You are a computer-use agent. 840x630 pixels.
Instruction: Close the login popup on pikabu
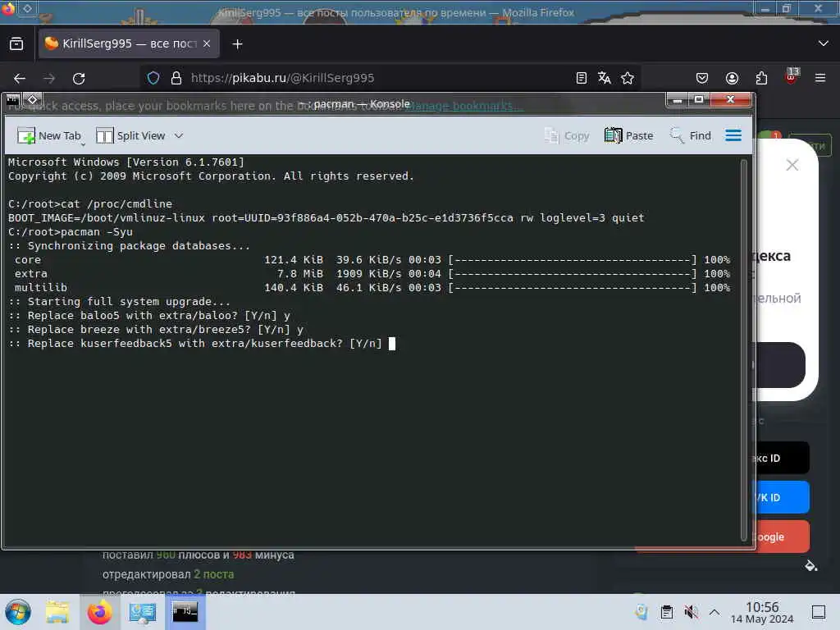[x=792, y=165]
